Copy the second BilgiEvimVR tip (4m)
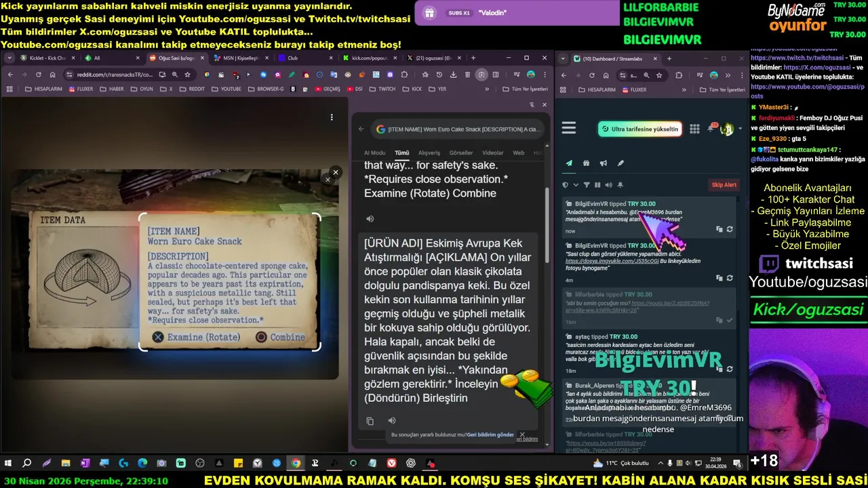Screen dimensions: 868x488 pyautogui.click(x=719, y=278)
